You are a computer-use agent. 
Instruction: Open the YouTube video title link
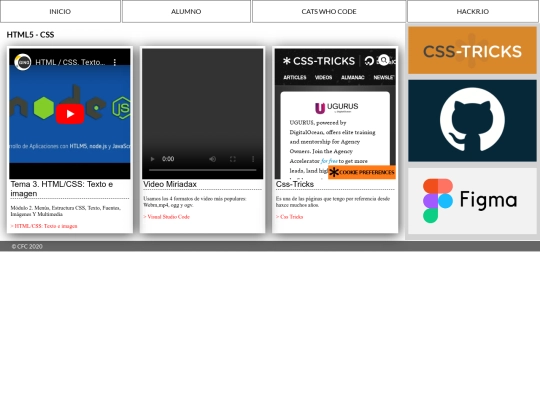point(70,62)
